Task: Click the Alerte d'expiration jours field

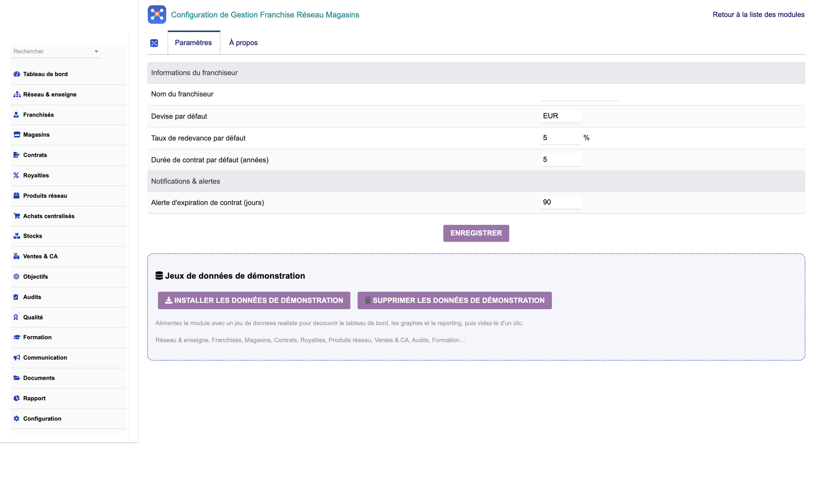Action: (561, 202)
